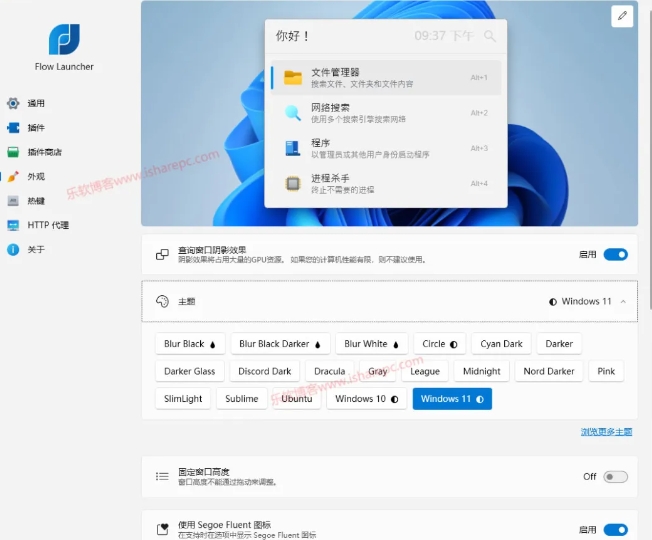Select the Windows 10 theme
This screenshot has width=652, height=540.
click(366, 399)
